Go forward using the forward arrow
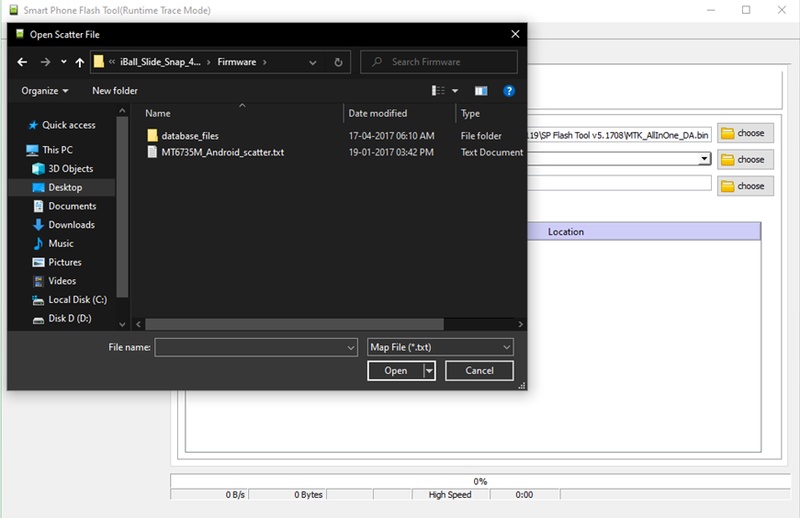 (x=45, y=62)
